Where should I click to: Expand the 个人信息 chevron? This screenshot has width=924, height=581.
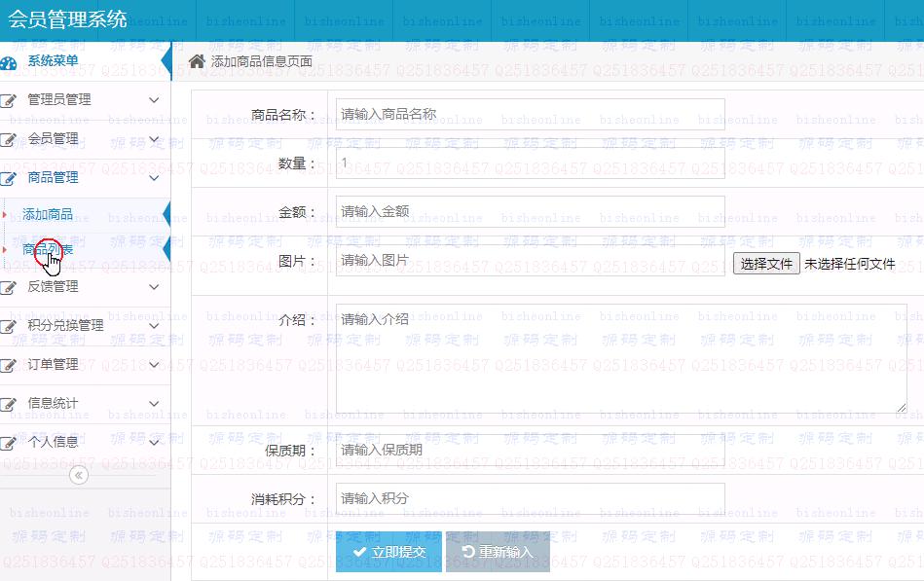154,442
